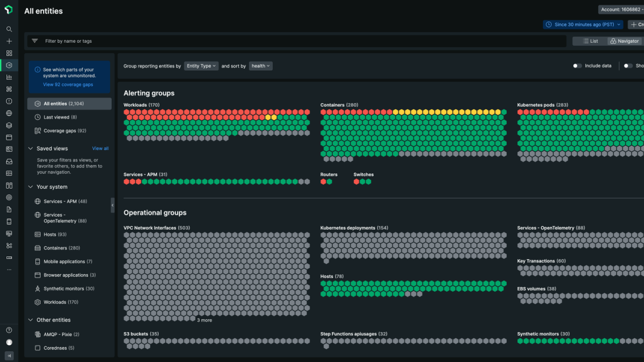The image size is (644, 362).
Task: Click the filter icon in filter bar
Action: [x=35, y=41]
